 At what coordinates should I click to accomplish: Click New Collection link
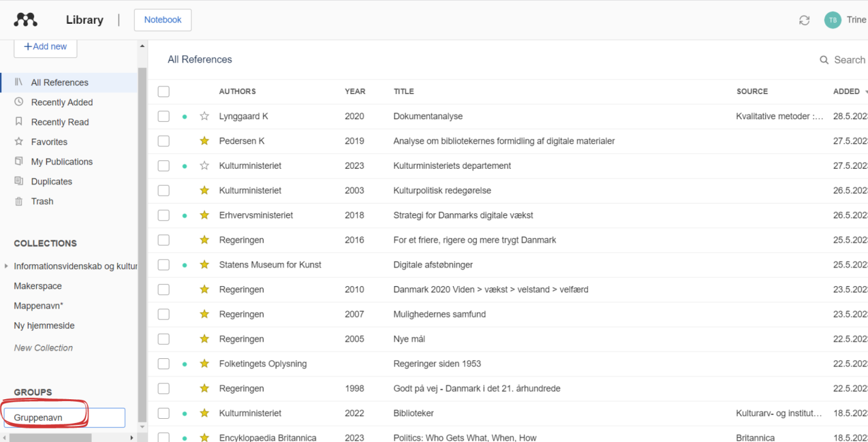point(43,348)
